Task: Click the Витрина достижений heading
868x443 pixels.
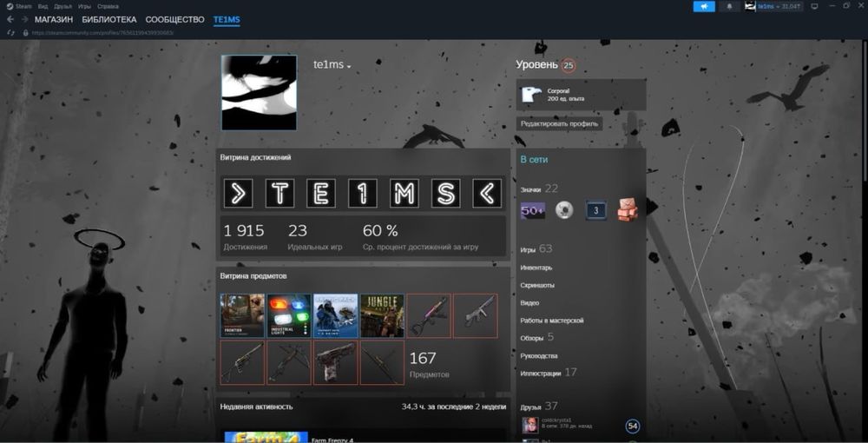Action: tap(255, 158)
